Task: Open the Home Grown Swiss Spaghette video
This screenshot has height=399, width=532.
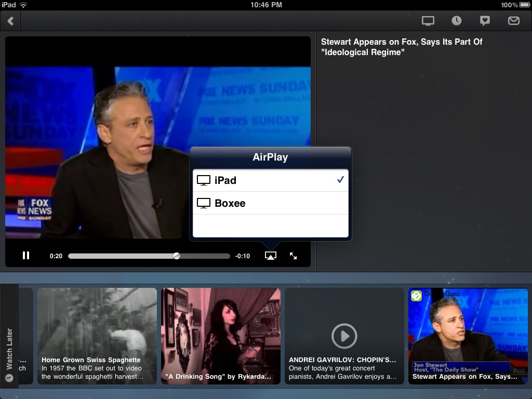Action: coord(97,336)
